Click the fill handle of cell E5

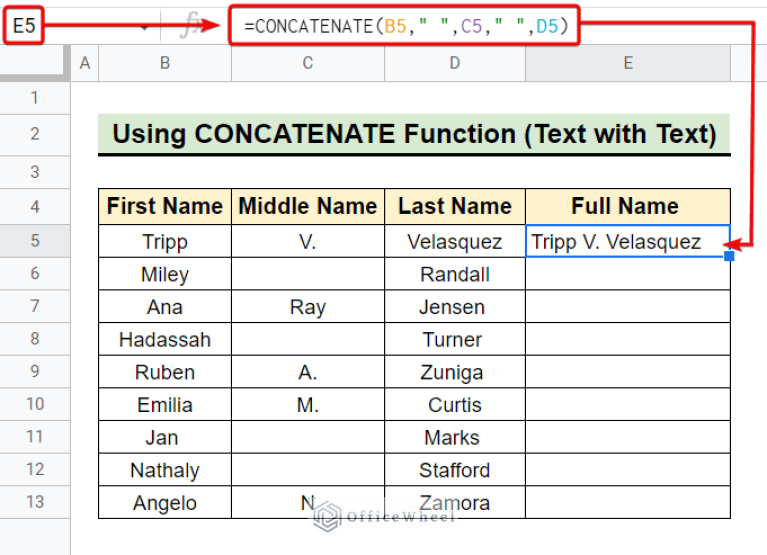729,256
